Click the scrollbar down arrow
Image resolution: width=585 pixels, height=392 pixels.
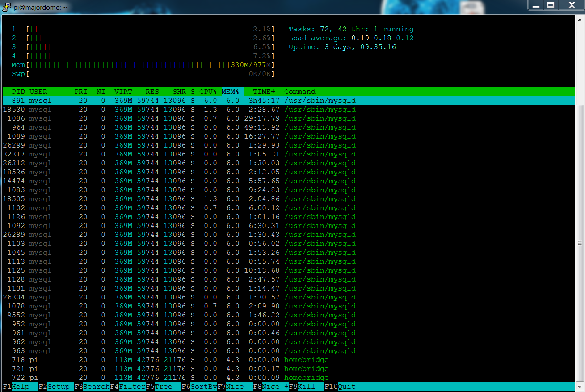pos(580,386)
